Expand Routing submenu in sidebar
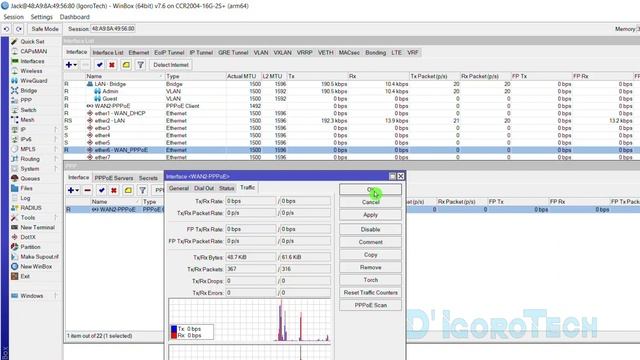Screen dimensions: 640x360 tap(56, 159)
